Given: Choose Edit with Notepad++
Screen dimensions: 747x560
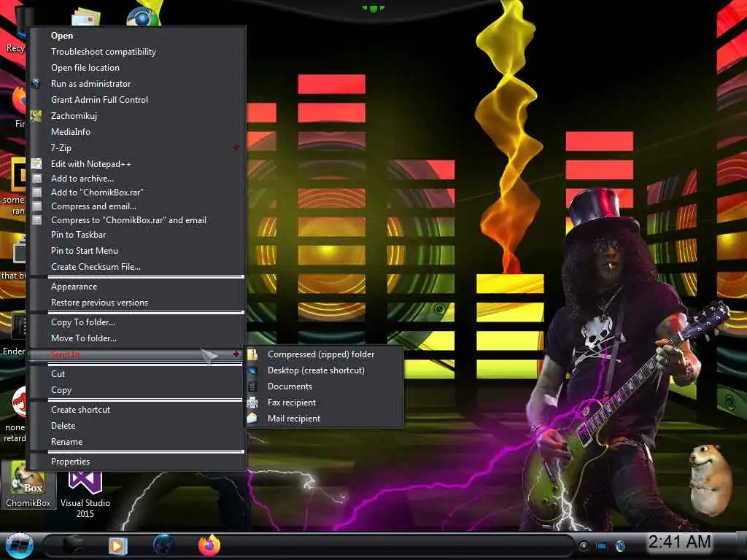Looking at the screenshot, I should pos(136,164).
